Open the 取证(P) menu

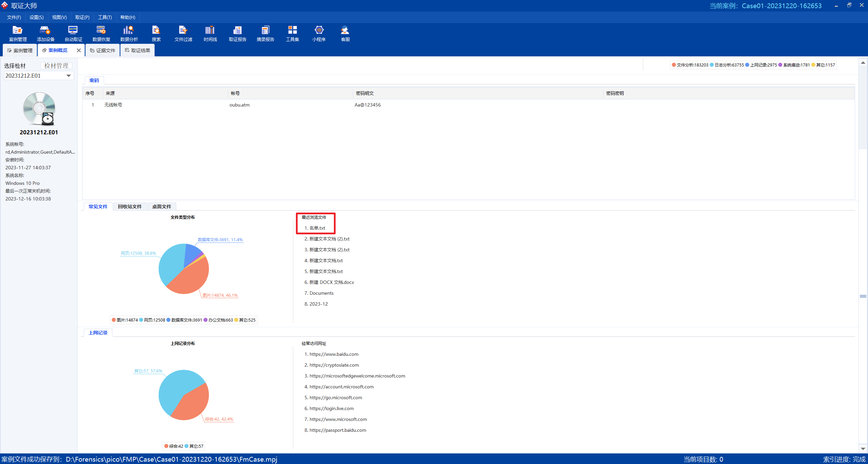(x=82, y=17)
